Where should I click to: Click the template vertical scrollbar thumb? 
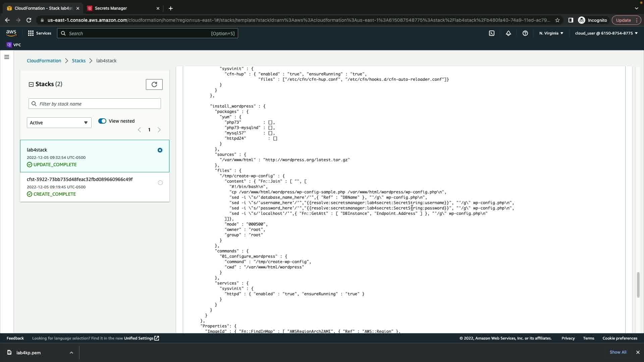[x=638, y=285]
